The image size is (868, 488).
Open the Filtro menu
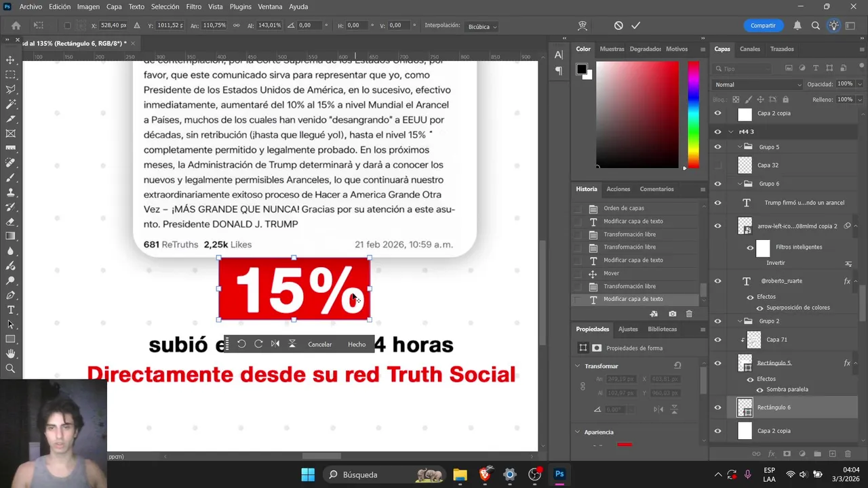[194, 7]
